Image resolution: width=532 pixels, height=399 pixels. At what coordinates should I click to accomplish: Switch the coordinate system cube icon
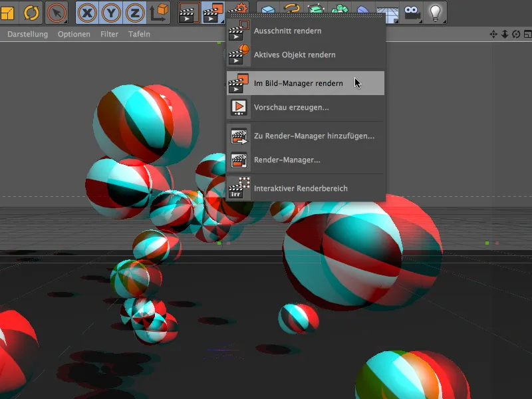coord(159,13)
